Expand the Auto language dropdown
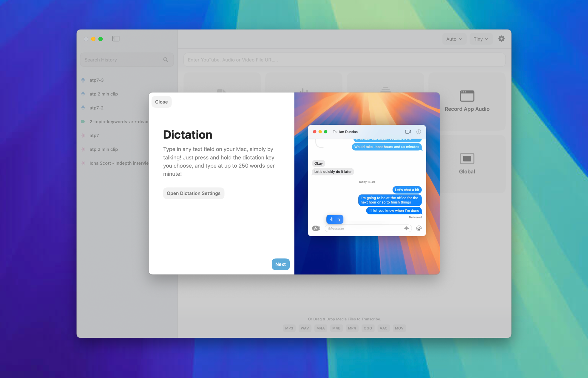Image resolution: width=588 pixels, height=378 pixels. coord(454,39)
